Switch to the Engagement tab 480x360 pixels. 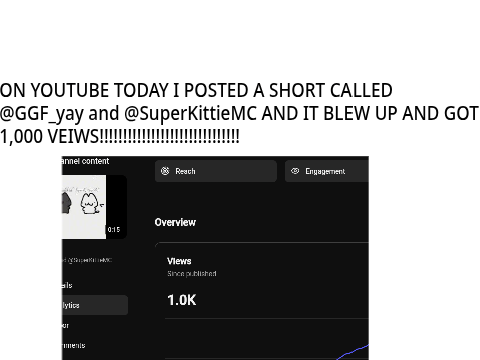click(327, 171)
